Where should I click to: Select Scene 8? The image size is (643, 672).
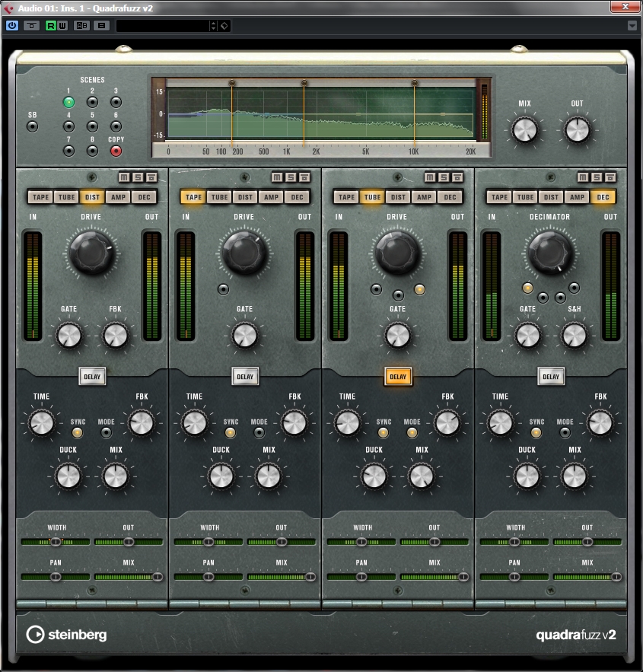coord(92,151)
